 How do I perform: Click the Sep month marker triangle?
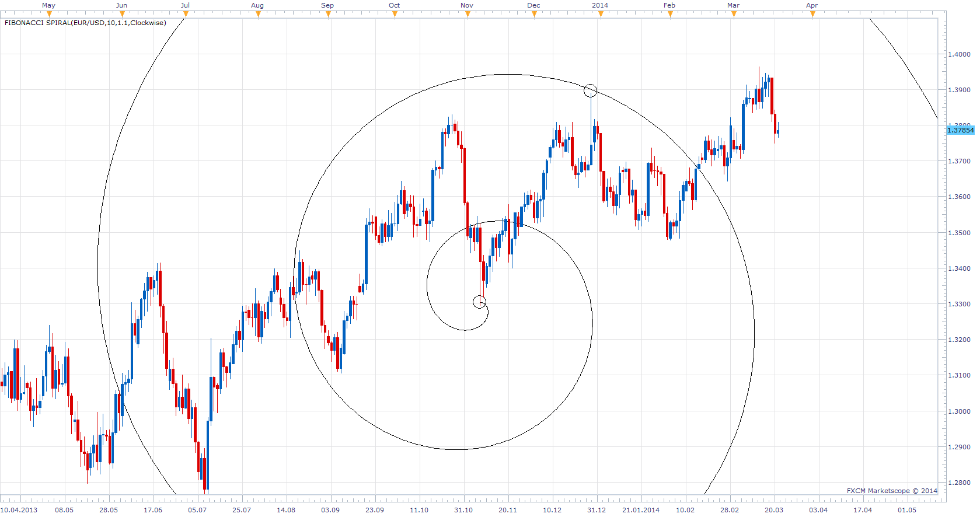pos(328,14)
